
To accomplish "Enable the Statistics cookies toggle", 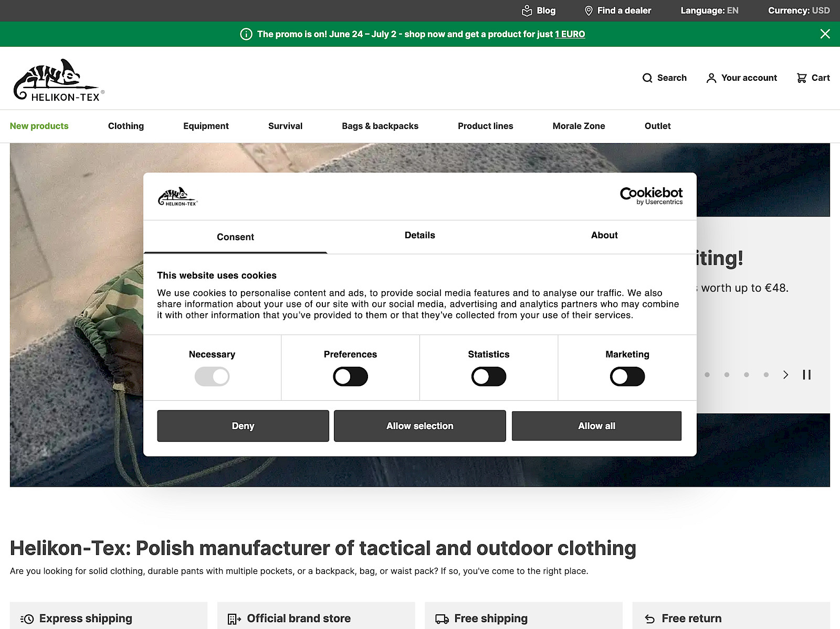I will pos(488,377).
